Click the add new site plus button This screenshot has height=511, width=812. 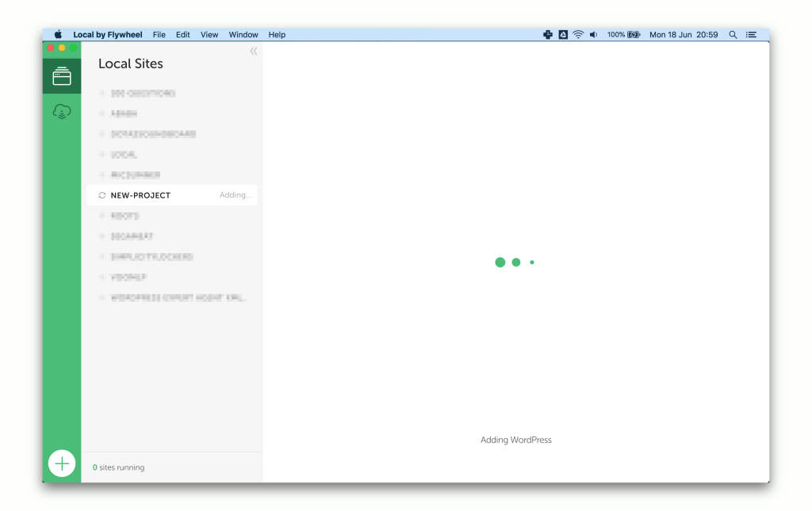point(62,463)
